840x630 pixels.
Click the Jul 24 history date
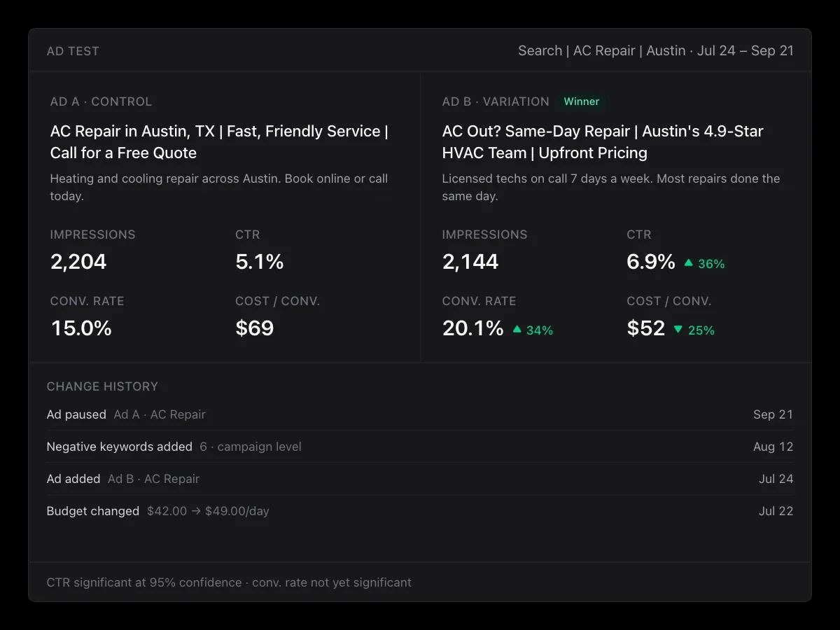[x=776, y=479]
